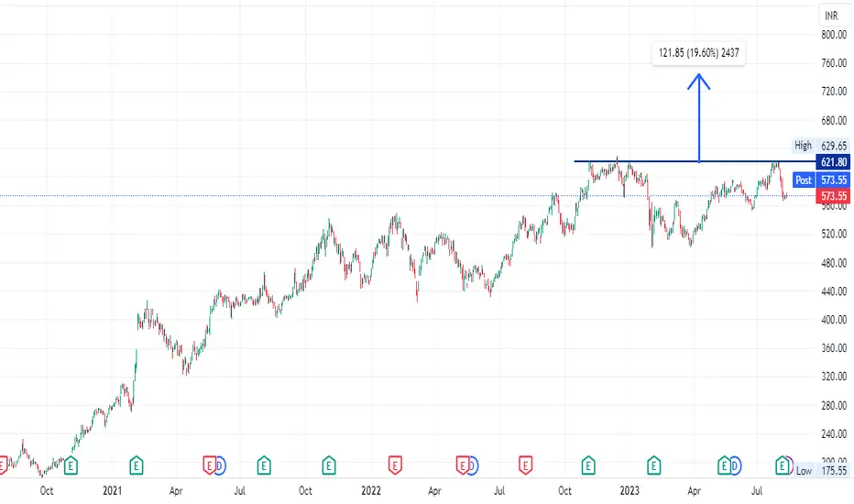The width and height of the screenshot is (854, 504).
Task: Click the green earnings marker after 2023 label
Action: click(653, 466)
